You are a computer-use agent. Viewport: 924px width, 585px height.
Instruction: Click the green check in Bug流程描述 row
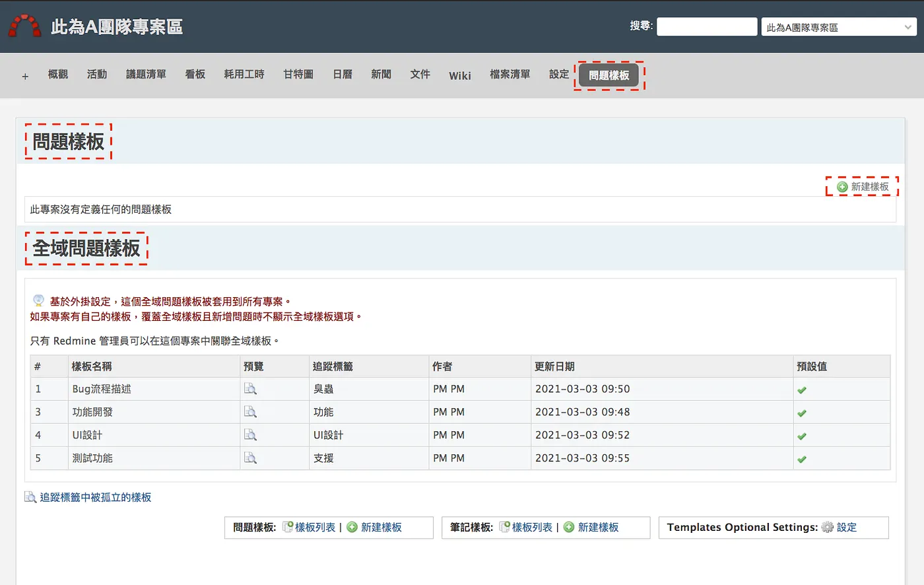[x=802, y=390]
